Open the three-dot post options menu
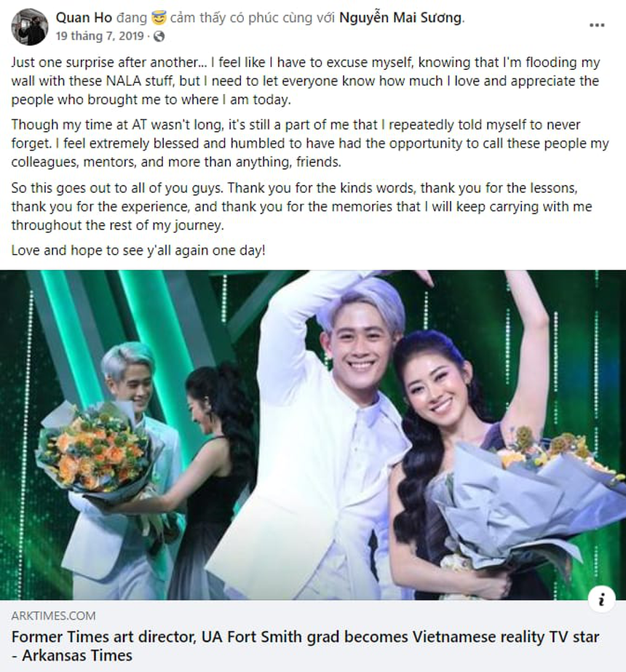This screenshot has height=672, width=626. (597, 25)
